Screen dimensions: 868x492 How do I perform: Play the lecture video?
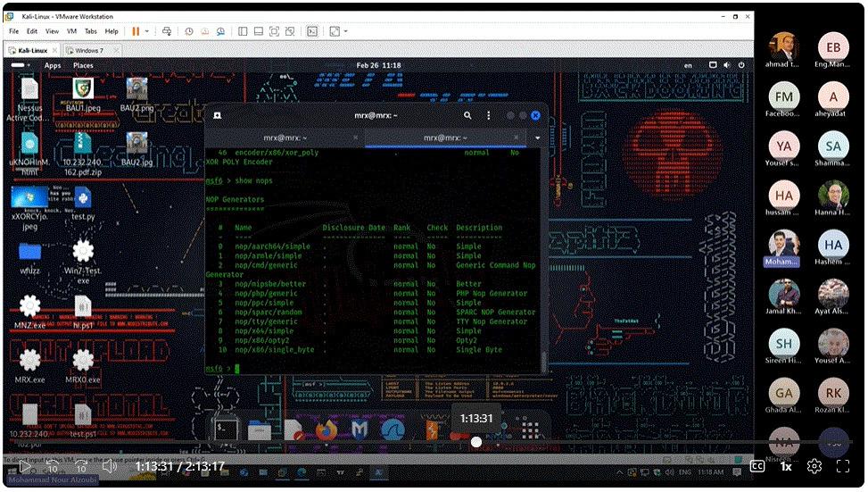coord(25,465)
